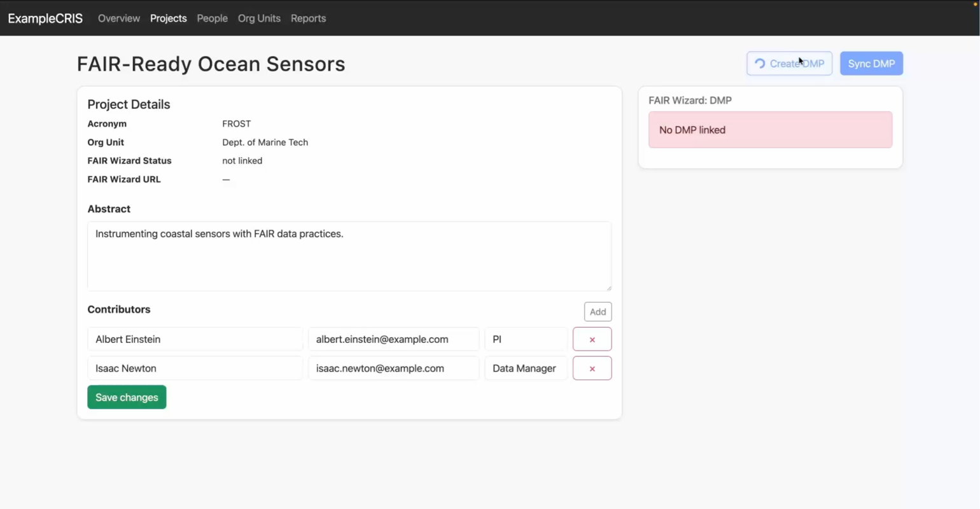This screenshot has height=509, width=980.
Task: Open the Reports section
Action: pyautogui.click(x=308, y=18)
